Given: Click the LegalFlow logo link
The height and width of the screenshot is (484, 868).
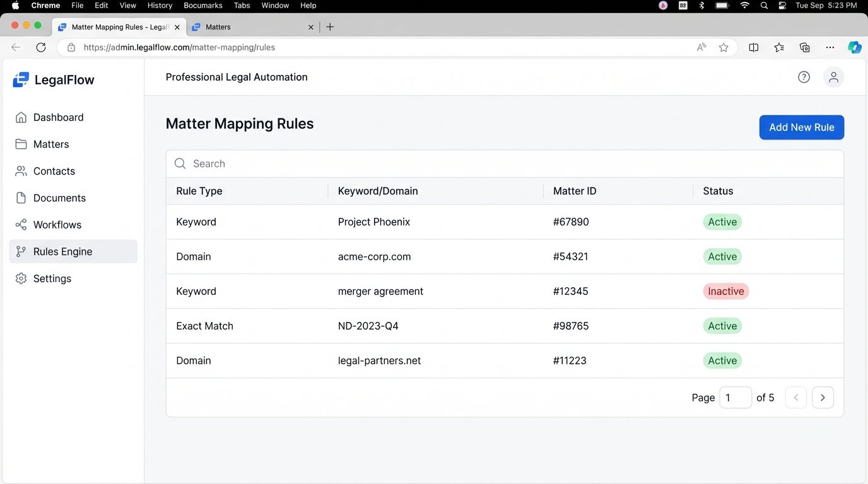Looking at the screenshot, I should pos(52,79).
